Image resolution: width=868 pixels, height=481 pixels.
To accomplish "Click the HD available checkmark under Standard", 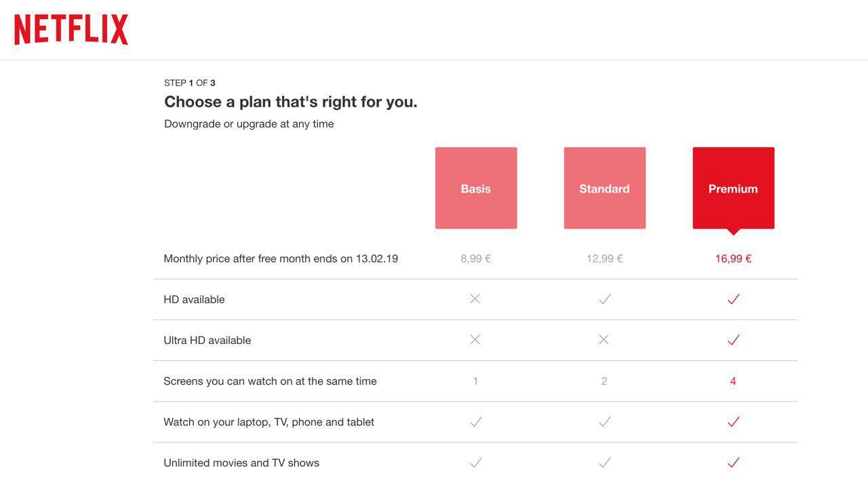I will (605, 299).
